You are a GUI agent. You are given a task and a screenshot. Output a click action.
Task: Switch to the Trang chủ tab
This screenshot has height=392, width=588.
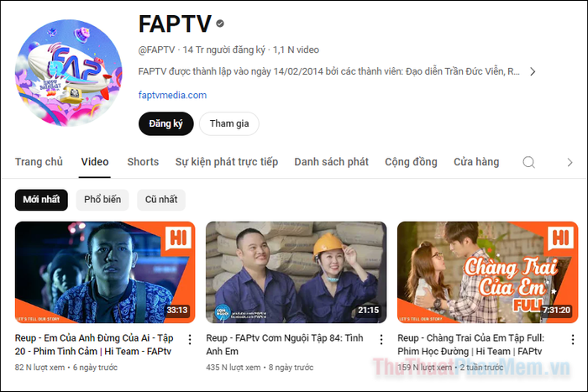coord(39,162)
